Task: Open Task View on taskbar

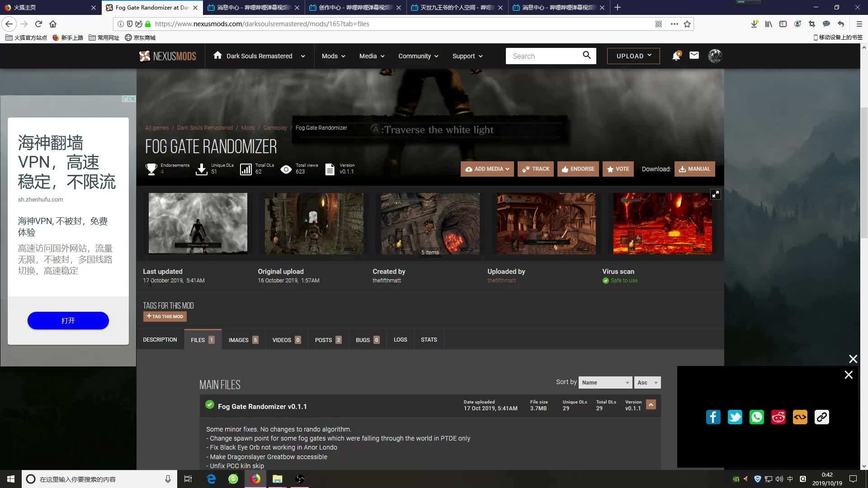Action: (x=188, y=479)
